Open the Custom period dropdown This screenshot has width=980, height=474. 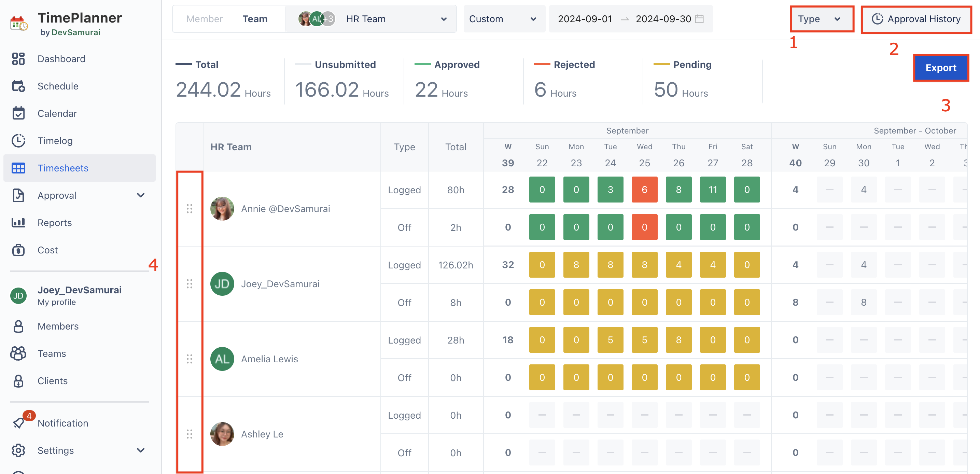(x=503, y=19)
